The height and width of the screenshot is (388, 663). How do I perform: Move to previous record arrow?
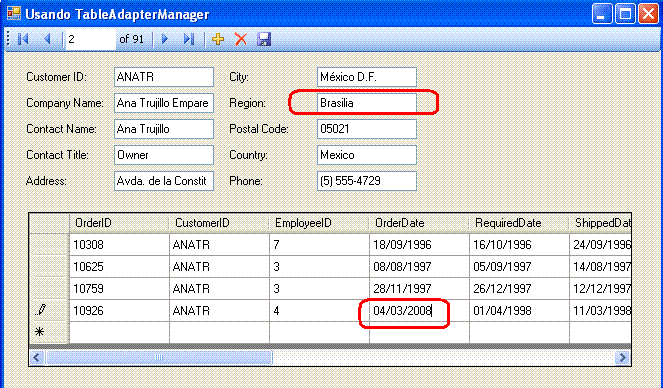click(x=47, y=39)
